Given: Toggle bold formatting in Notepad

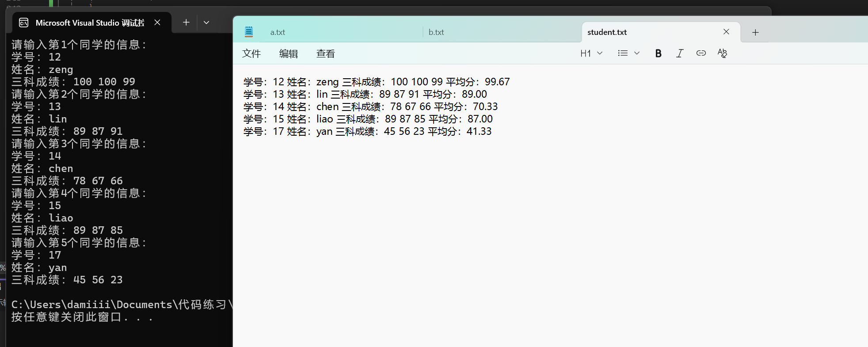Looking at the screenshot, I should click(x=658, y=53).
